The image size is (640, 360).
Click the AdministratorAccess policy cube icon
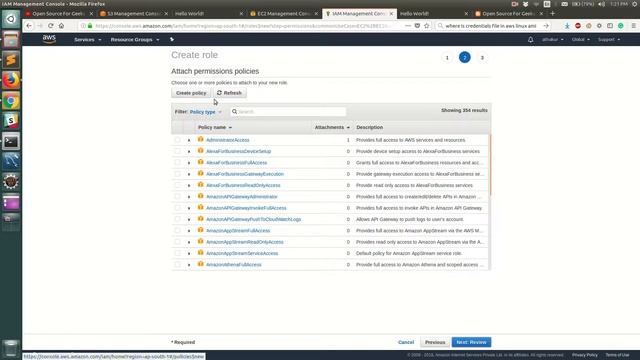click(200, 140)
